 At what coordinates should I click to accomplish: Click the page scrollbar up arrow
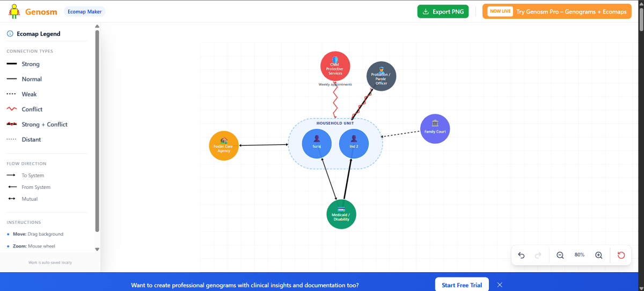point(640,3)
